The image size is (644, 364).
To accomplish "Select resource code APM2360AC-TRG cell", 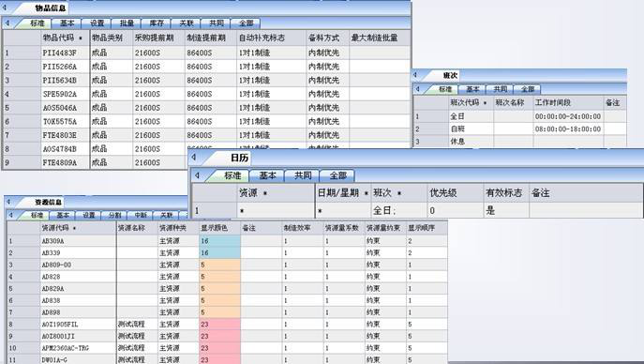I will click(78, 348).
